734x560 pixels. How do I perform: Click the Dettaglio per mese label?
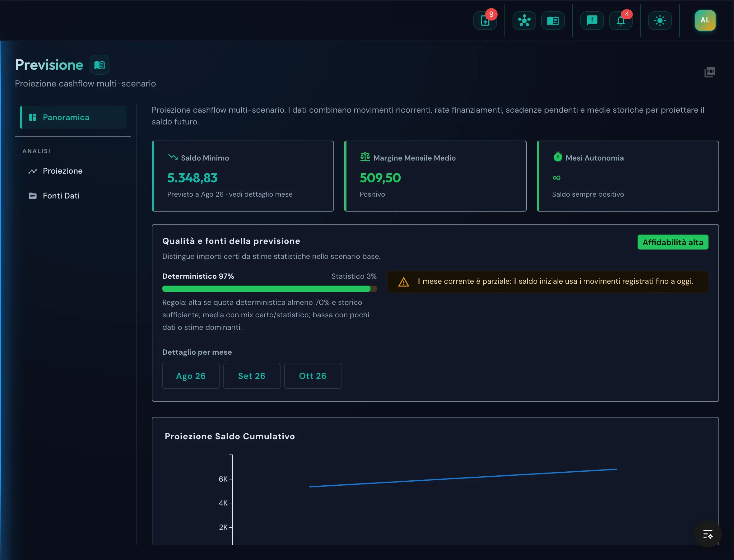coord(197,352)
